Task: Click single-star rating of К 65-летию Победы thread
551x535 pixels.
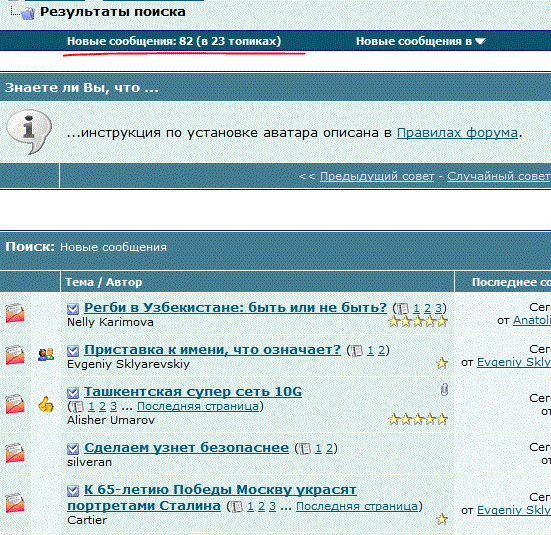Action: point(442,519)
